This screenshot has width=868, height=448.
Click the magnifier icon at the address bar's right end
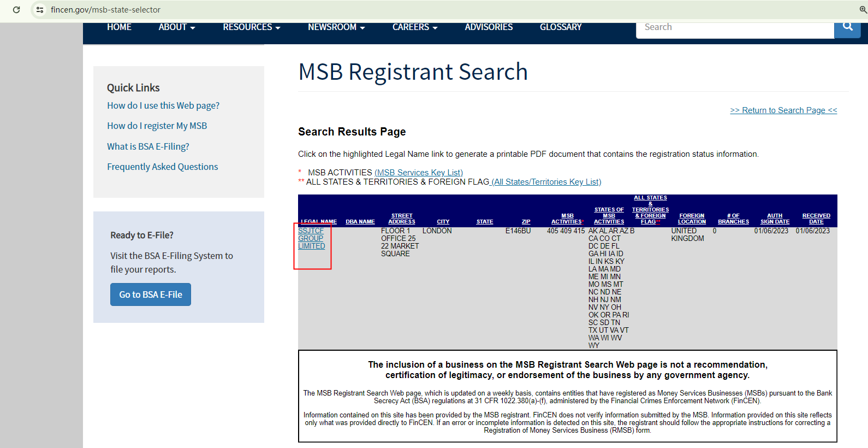click(x=863, y=10)
